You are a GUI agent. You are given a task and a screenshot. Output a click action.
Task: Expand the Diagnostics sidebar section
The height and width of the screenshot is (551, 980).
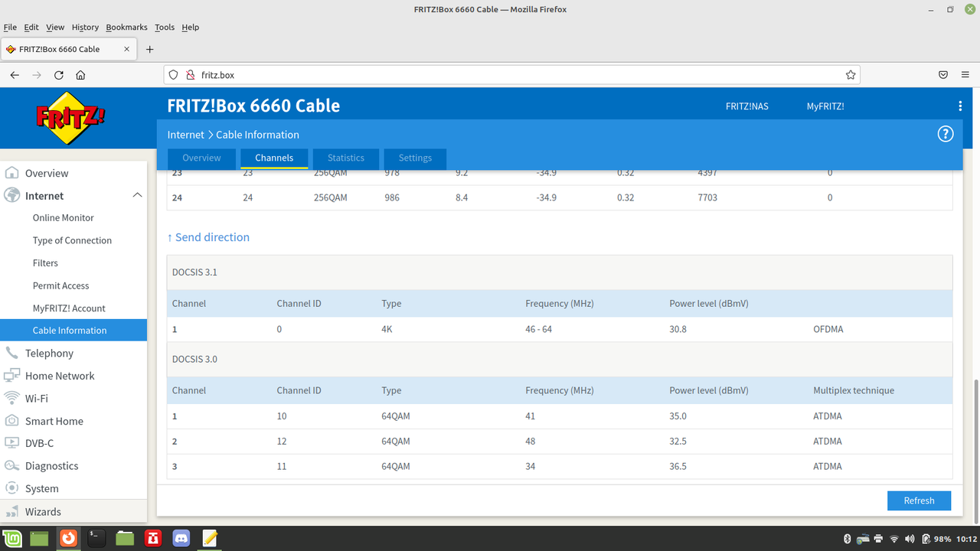(x=51, y=466)
